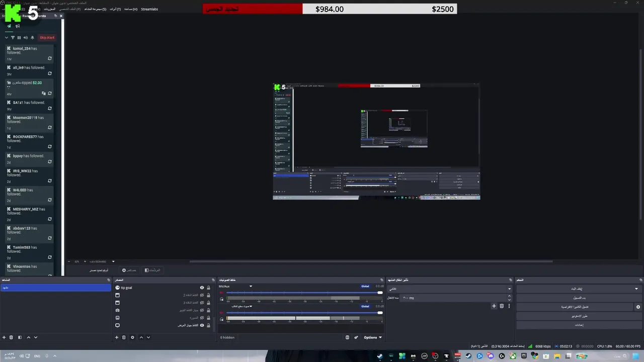Show the third hidden source in list
644x362 pixels.
tap(202, 303)
